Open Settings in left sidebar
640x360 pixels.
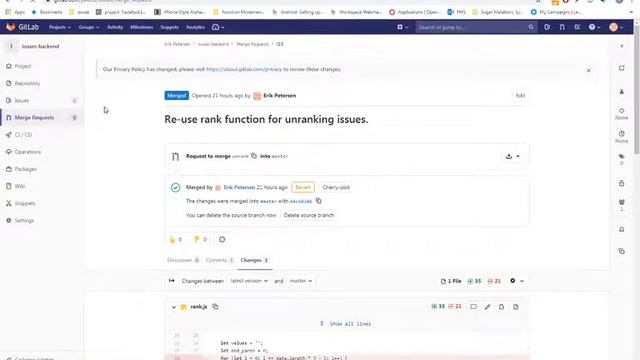click(24, 220)
